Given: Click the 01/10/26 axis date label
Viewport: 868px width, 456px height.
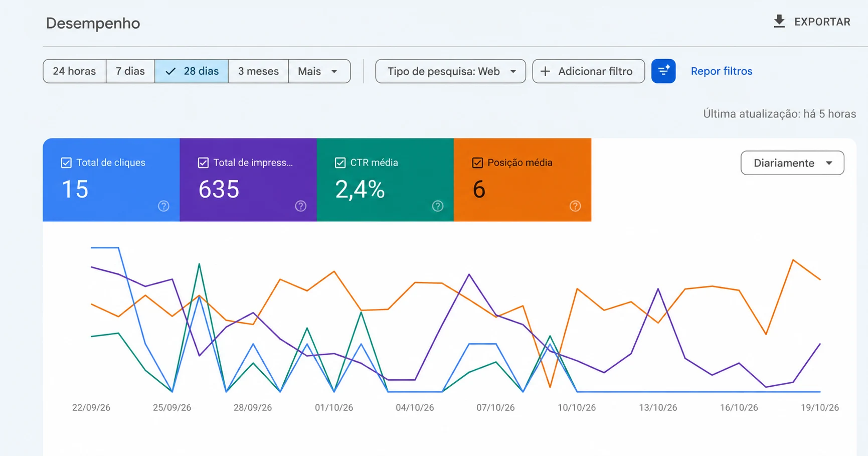Looking at the screenshot, I should (x=334, y=407).
